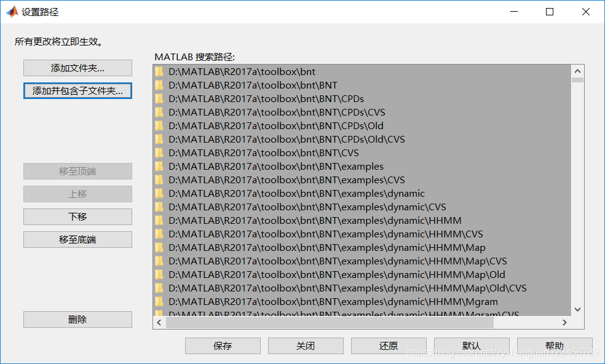Screen dimensions: 605x364
Task: Click folder icon beside BNT\CPDs path
Action: [159, 99]
